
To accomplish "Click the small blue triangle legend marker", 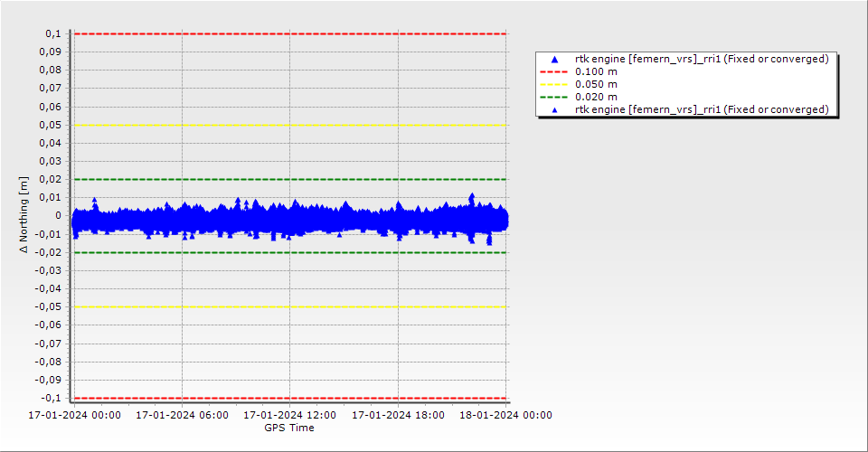I will [x=555, y=109].
